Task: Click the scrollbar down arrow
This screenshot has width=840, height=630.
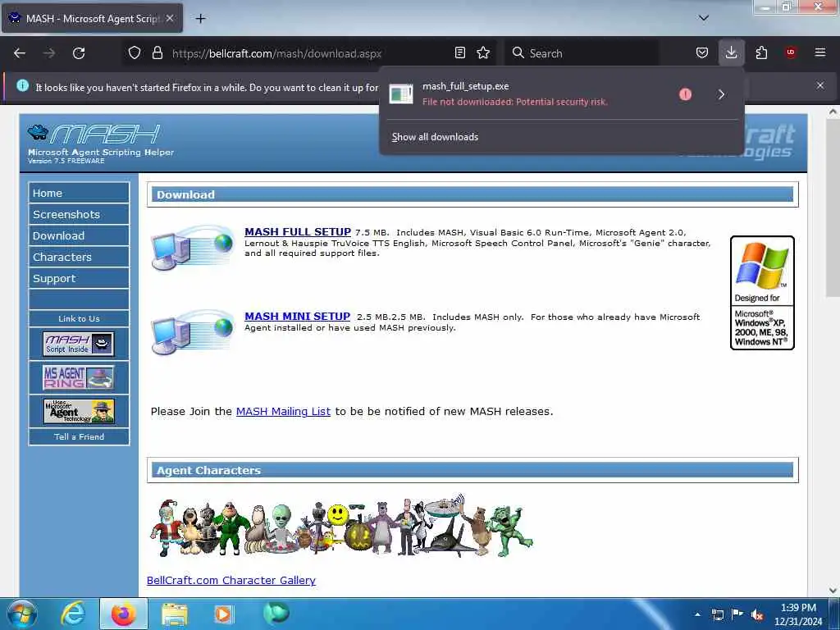Action: 833,591
